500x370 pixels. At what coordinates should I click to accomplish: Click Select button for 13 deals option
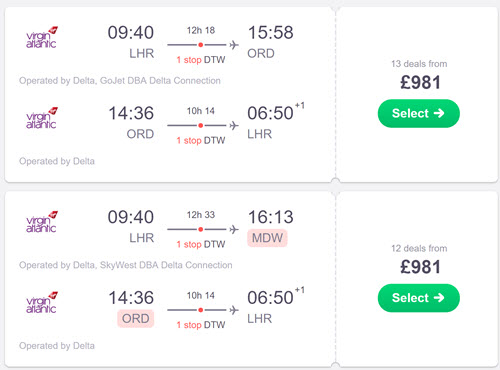tap(419, 113)
